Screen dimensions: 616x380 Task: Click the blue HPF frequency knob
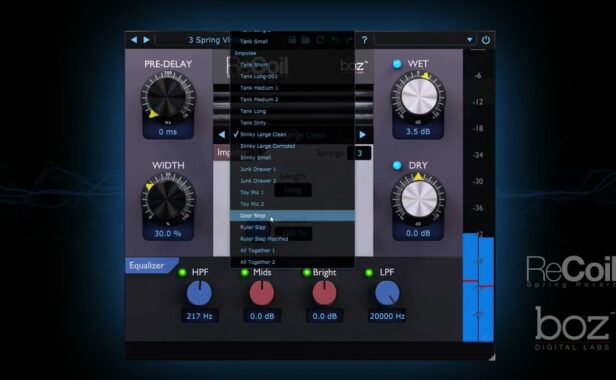coord(199,293)
